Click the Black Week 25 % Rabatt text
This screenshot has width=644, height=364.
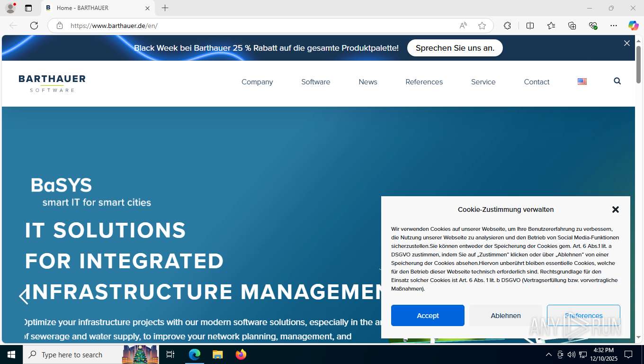click(266, 48)
